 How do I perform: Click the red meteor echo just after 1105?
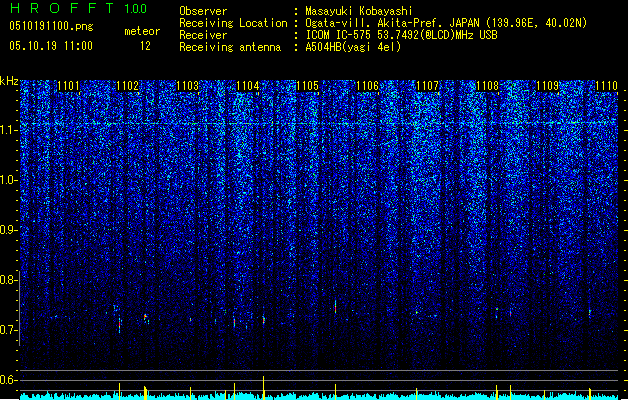click(335, 307)
